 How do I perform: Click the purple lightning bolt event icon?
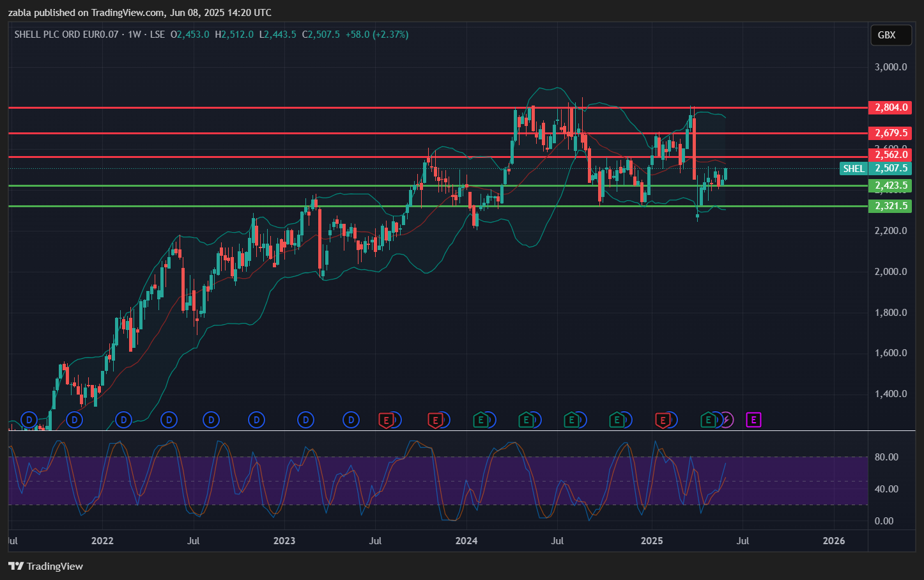[727, 420]
